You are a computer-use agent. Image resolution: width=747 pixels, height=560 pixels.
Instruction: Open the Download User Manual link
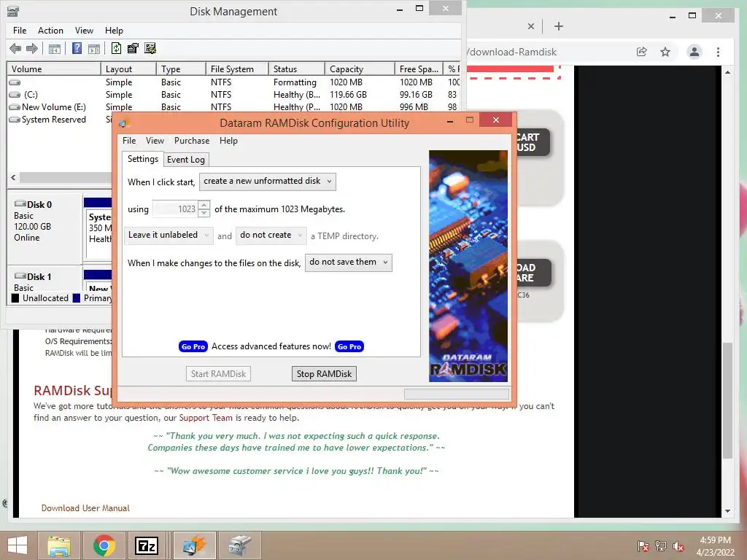coord(85,508)
